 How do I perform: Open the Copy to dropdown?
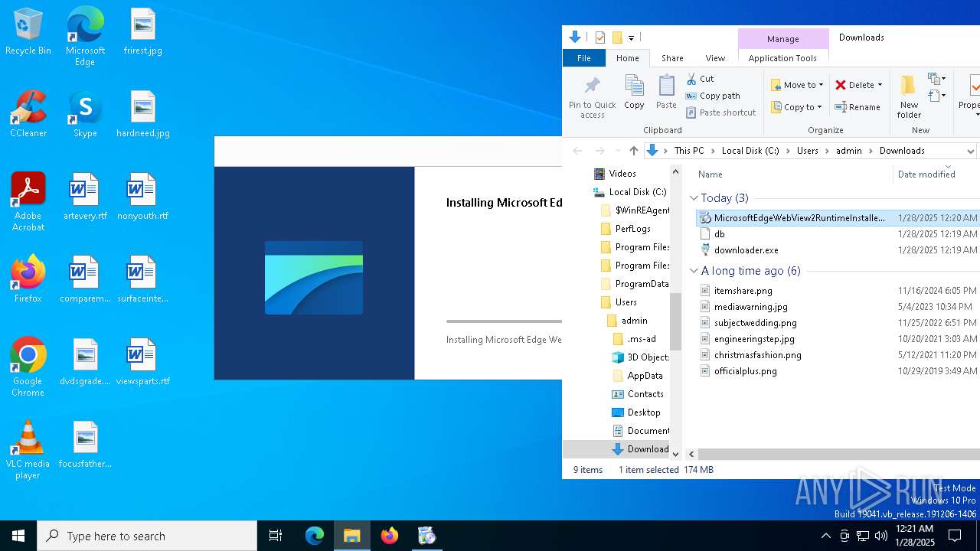click(x=796, y=107)
